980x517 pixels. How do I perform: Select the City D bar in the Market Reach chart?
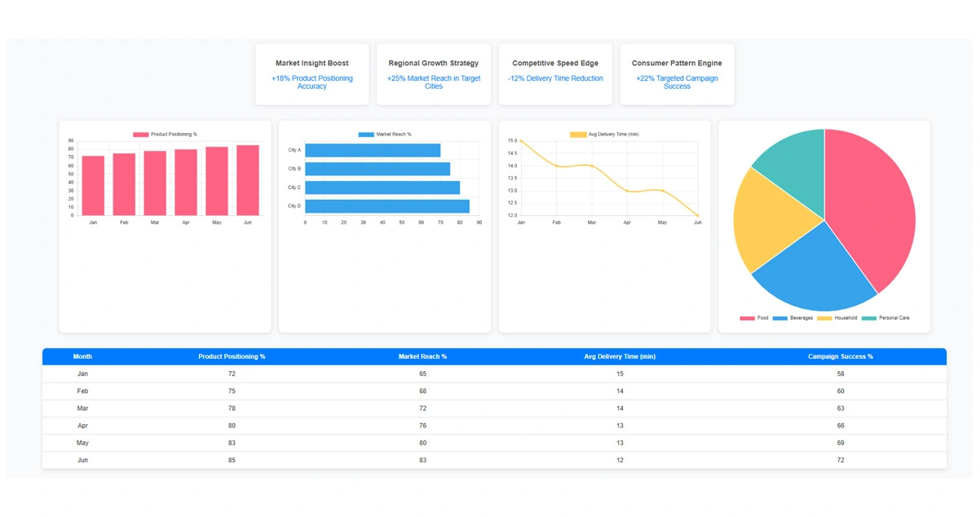point(386,206)
